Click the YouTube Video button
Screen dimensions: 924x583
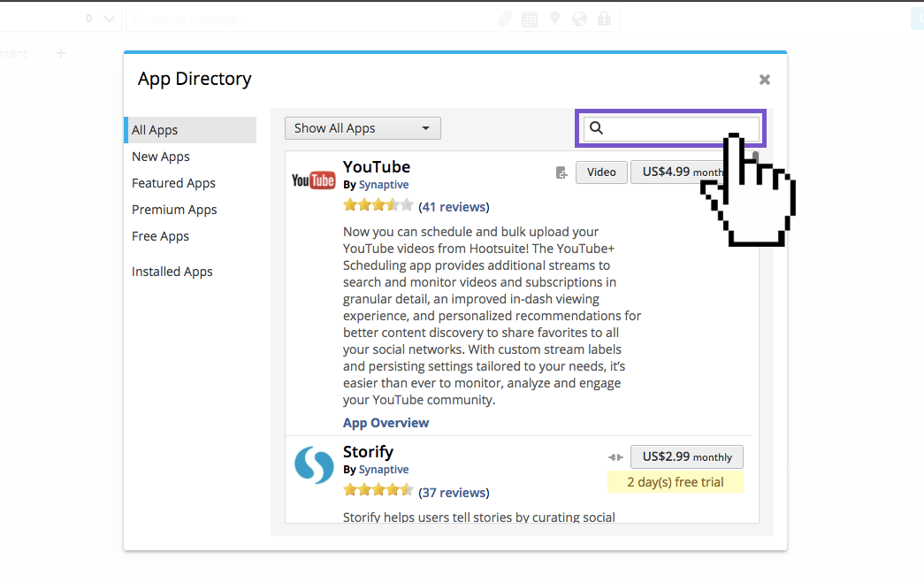tap(601, 173)
